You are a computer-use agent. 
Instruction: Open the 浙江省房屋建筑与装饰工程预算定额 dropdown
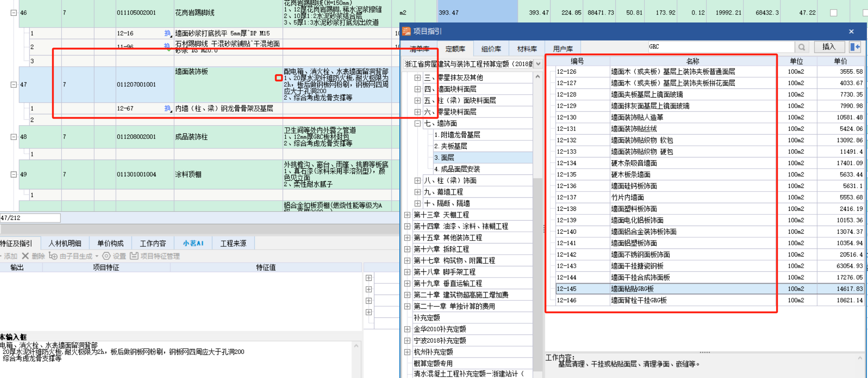pyautogui.click(x=538, y=64)
